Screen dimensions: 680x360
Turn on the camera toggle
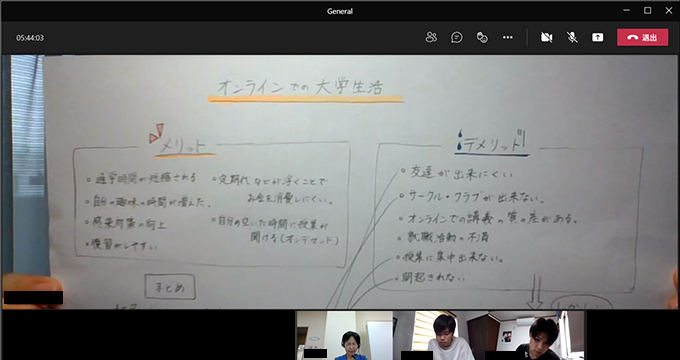[x=546, y=38]
